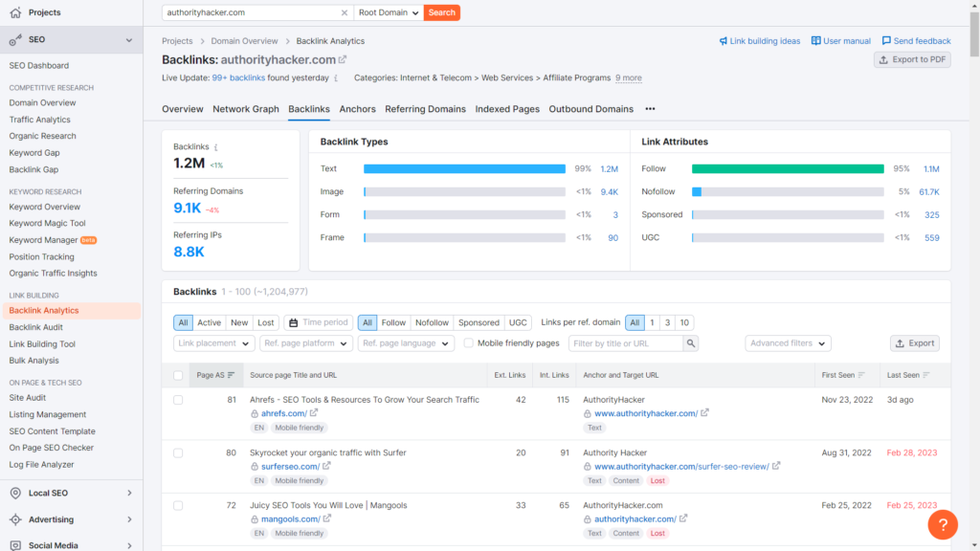Open external icon beside surfer-seo-review target URL
The image size is (980, 551).
775,466
